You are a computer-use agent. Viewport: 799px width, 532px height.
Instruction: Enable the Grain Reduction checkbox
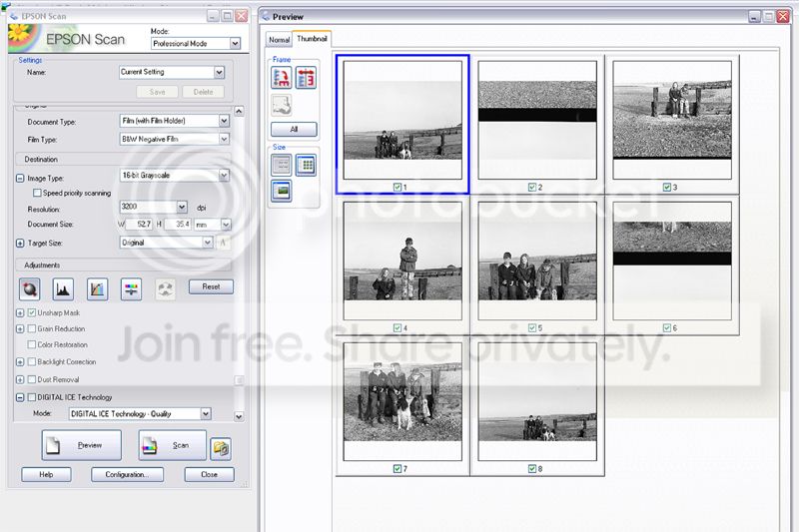[x=32, y=328]
